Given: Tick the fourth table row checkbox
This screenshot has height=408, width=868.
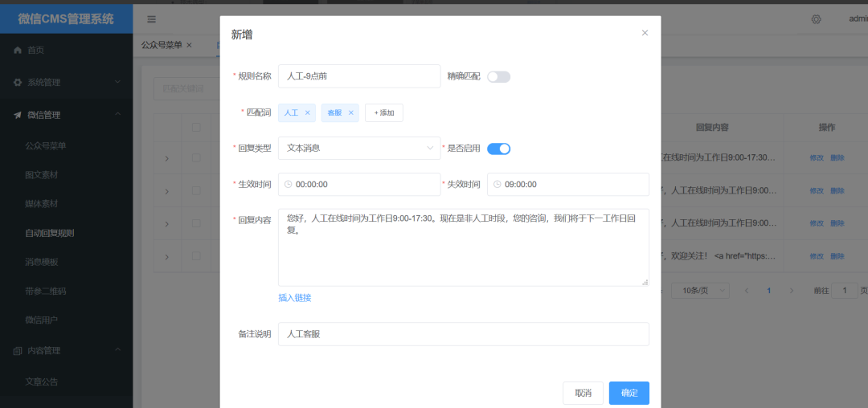Looking at the screenshot, I should [196, 256].
